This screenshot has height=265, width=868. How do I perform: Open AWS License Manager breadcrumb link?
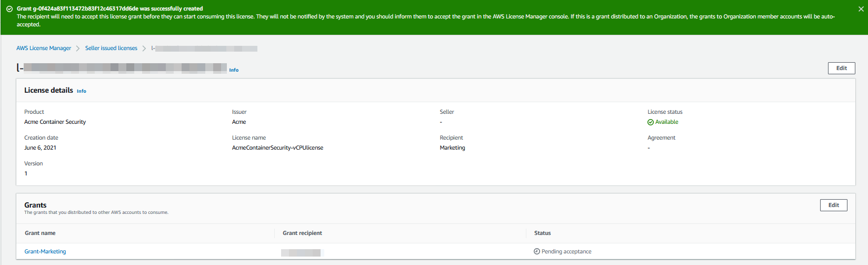coord(44,48)
